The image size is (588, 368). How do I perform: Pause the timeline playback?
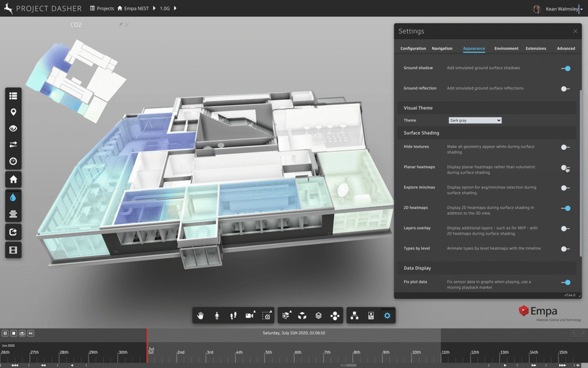tap(5, 334)
